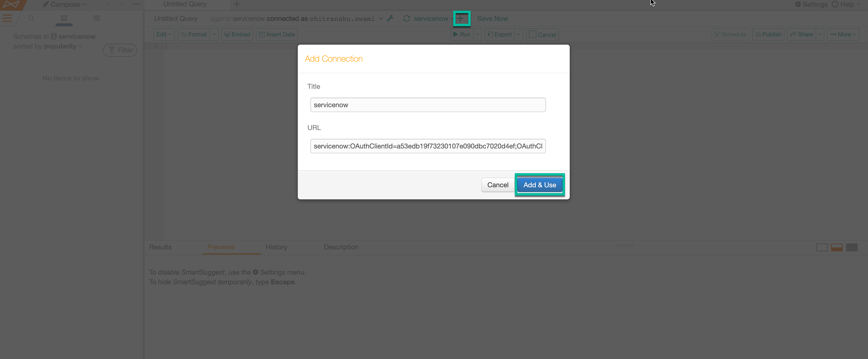Click the wrench connection settings icon

[x=390, y=18]
